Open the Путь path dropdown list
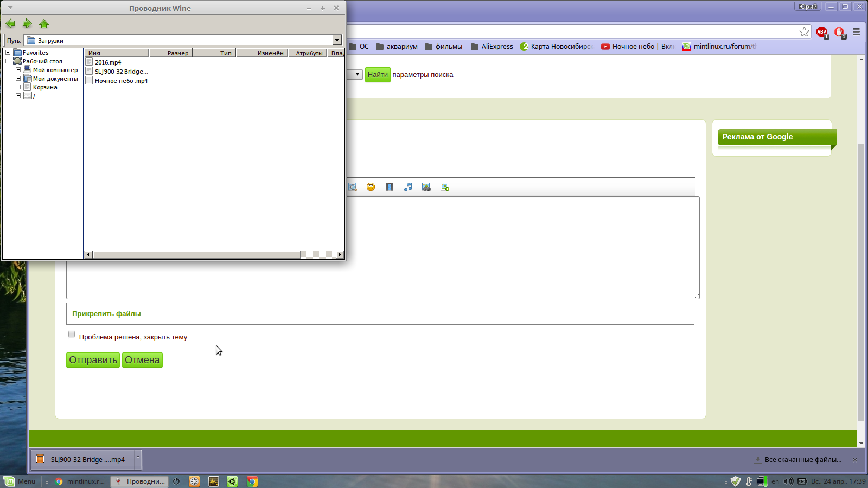The width and height of the screenshot is (868, 488). tap(337, 40)
